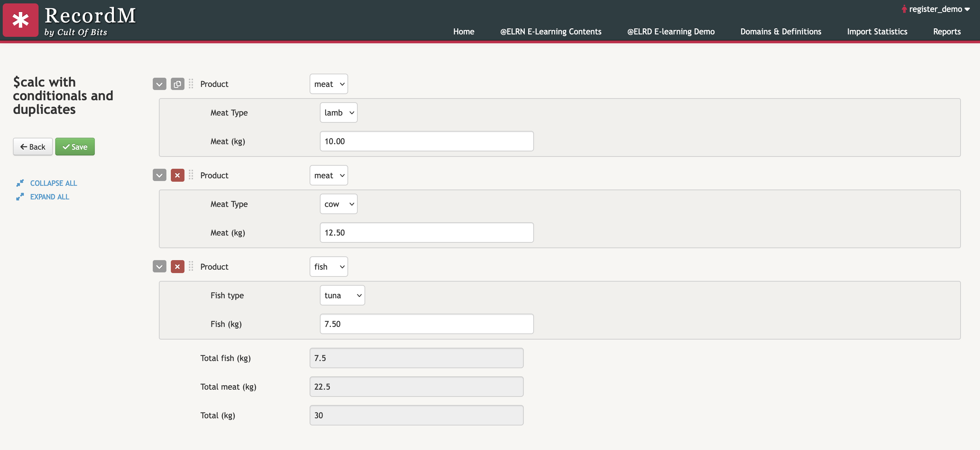Screen dimensions: 980x450
Task: Click the RecordM title text
Action: (x=90, y=16)
